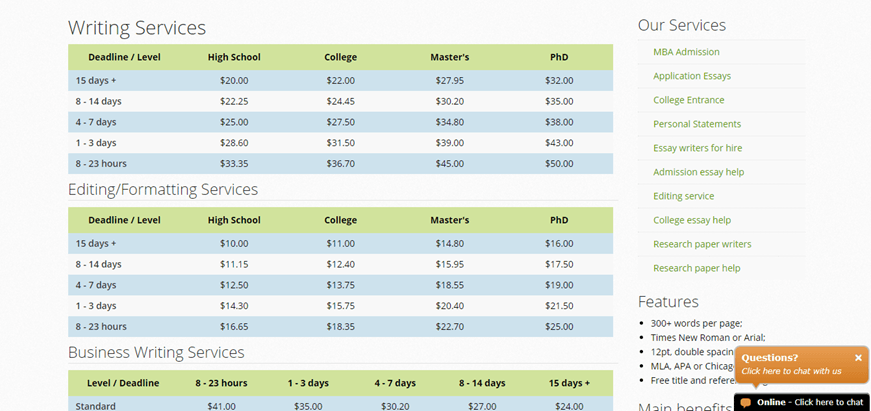Go to Application Essays service
The width and height of the screenshot is (871, 411).
click(692, 76)
